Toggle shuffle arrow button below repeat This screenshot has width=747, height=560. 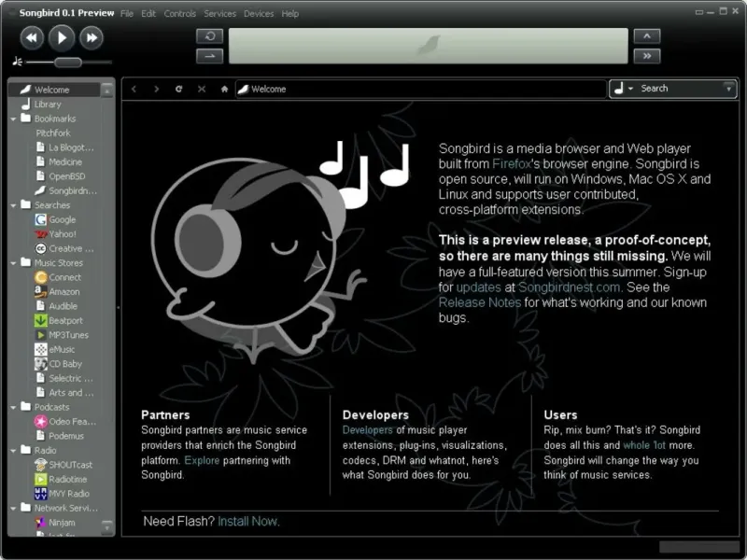[209, 56]
